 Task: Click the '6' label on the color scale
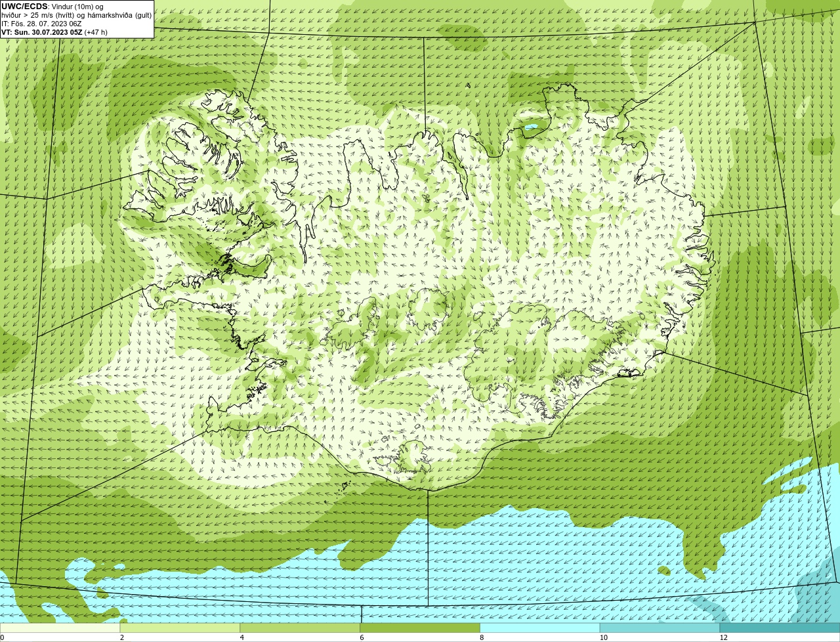(362, 637)
